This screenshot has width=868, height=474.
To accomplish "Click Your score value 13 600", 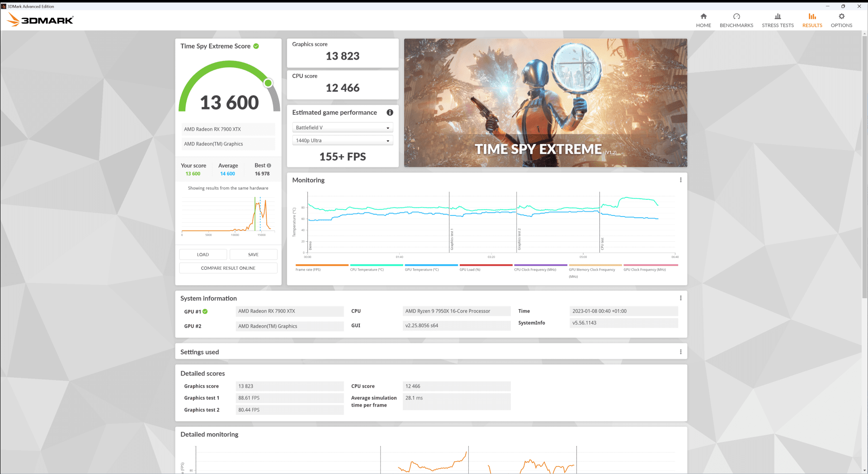I will [x=193, y=174].
